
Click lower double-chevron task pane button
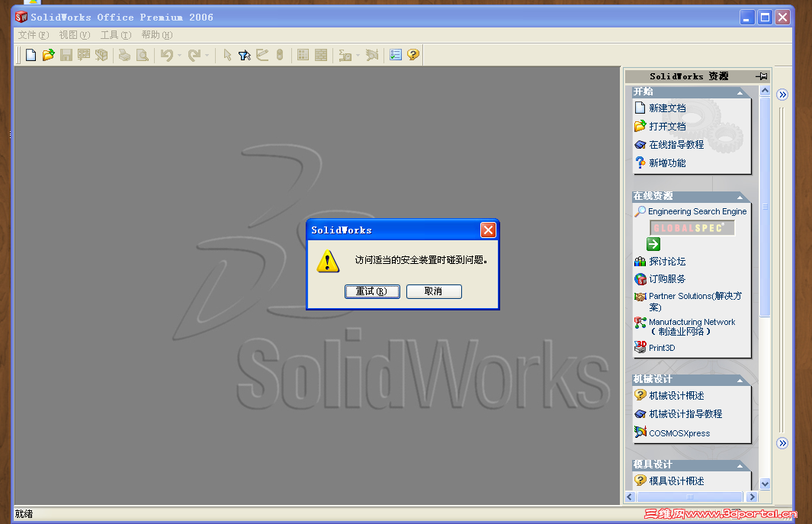pyautogui.click(x=782, y=443)
